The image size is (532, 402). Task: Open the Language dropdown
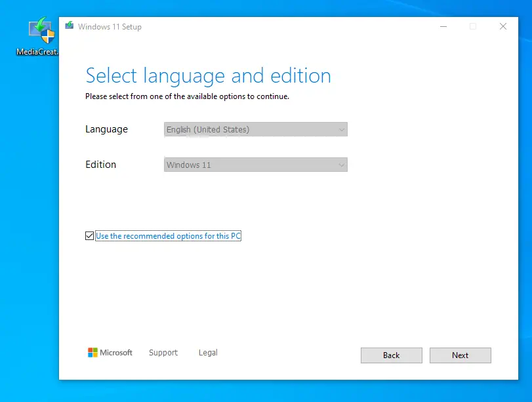click(x=255, y=129)
